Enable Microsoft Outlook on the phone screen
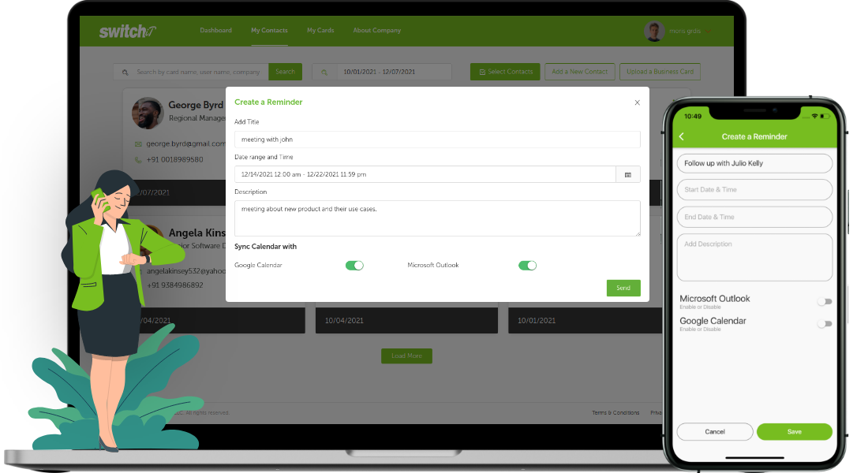 click(825, 301)
